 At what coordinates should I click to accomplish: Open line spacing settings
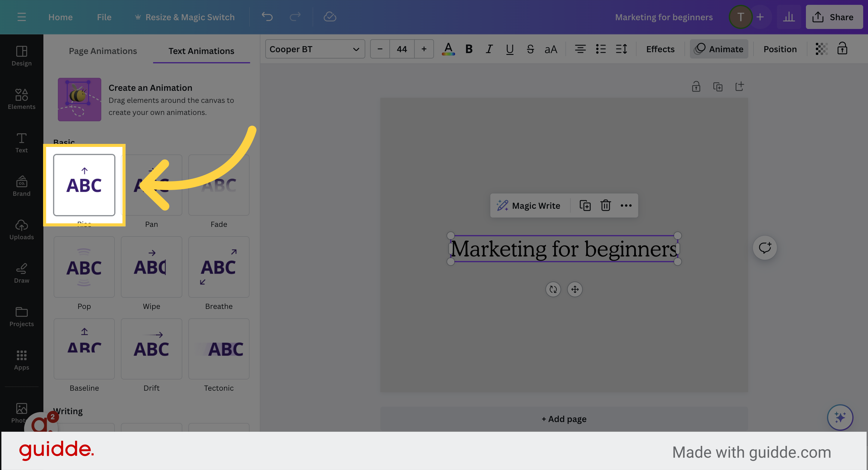[622, 49]
